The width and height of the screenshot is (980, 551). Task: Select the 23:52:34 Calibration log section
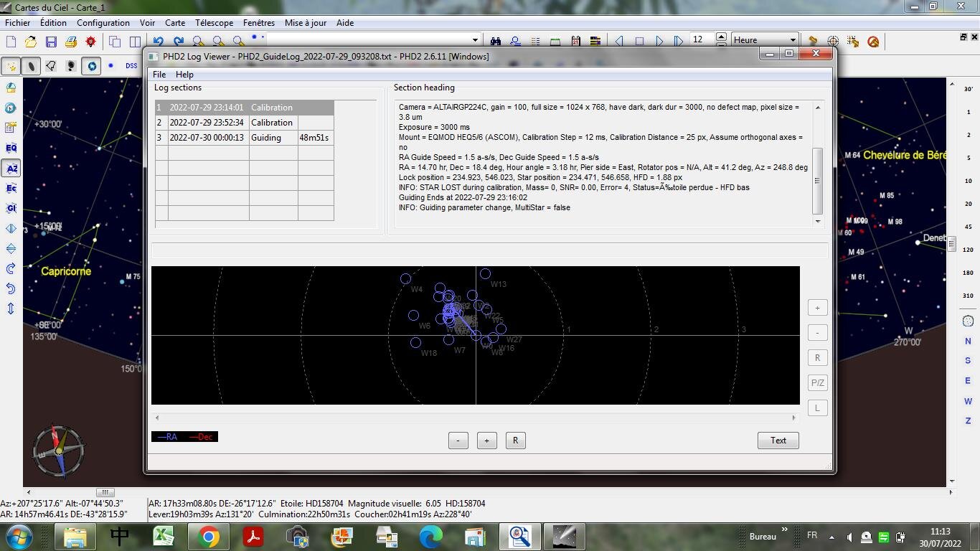(245, 123)
